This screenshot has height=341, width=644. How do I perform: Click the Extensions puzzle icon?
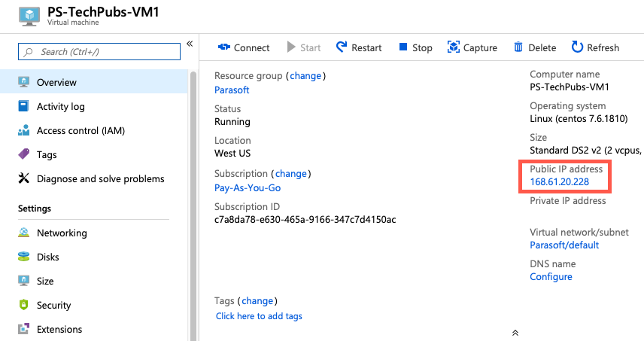point(24,329)
